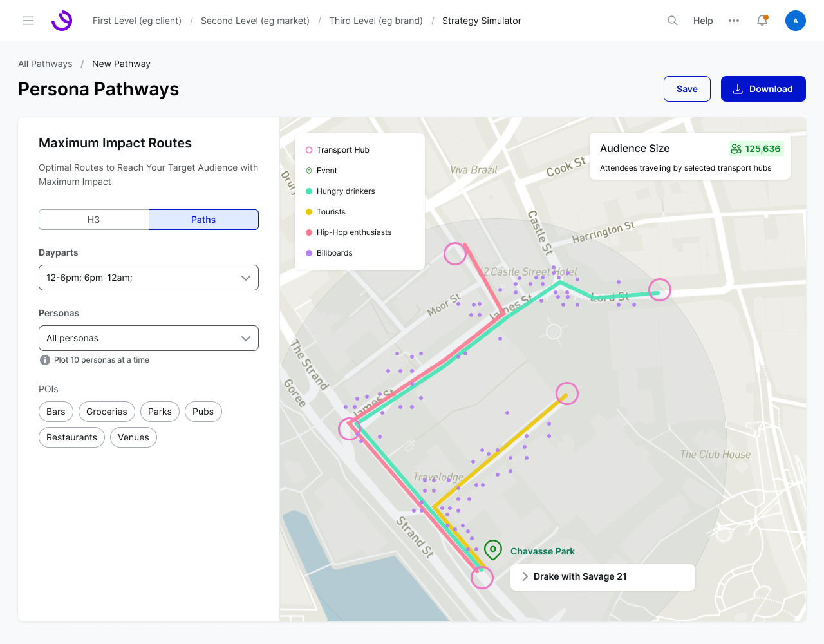This screenshot has height=644, width=824.
Task: Click the Hip-Hop enthusiasts legend label
Action: coord(354,232)
